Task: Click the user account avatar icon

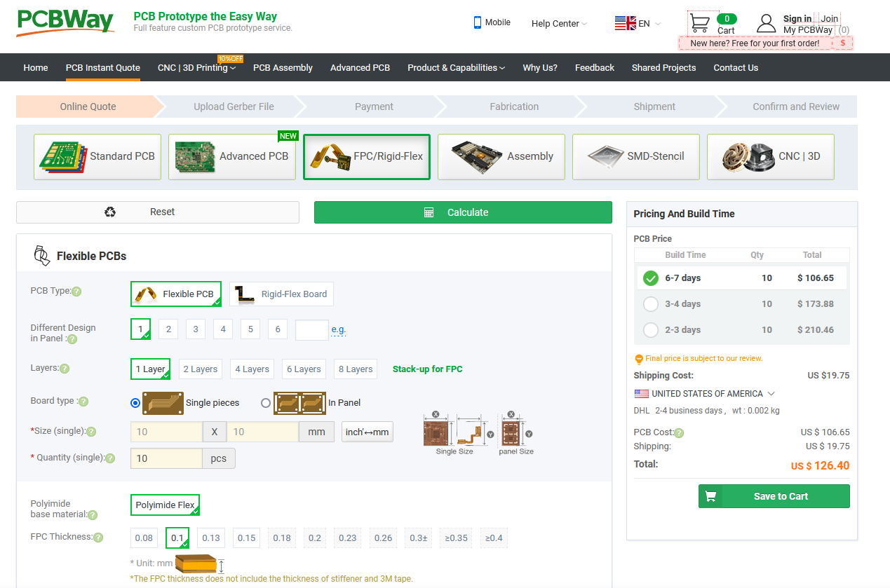Action: (x=767, y=23)
